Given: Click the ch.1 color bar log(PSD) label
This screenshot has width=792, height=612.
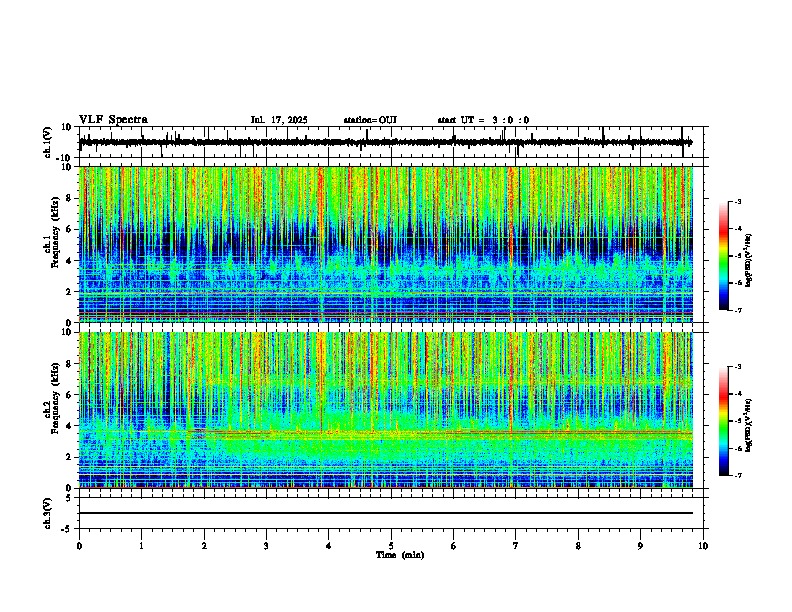Looking at the screenshot, I should [749, 261].
